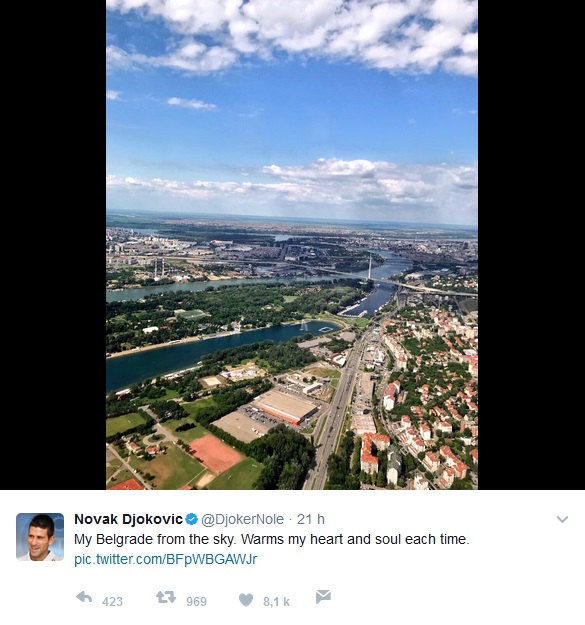
Task: Click the 969 retweets count
Action: 196,601
